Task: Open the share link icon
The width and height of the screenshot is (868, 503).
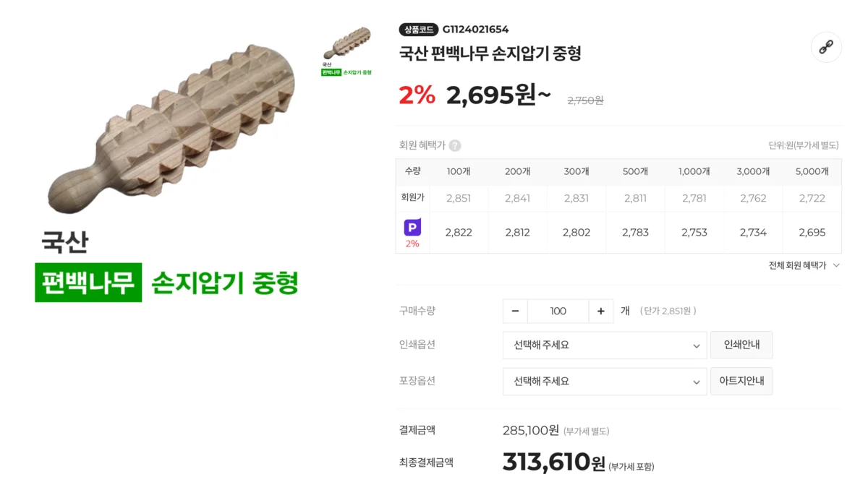Action: click(x=825, y=47)
